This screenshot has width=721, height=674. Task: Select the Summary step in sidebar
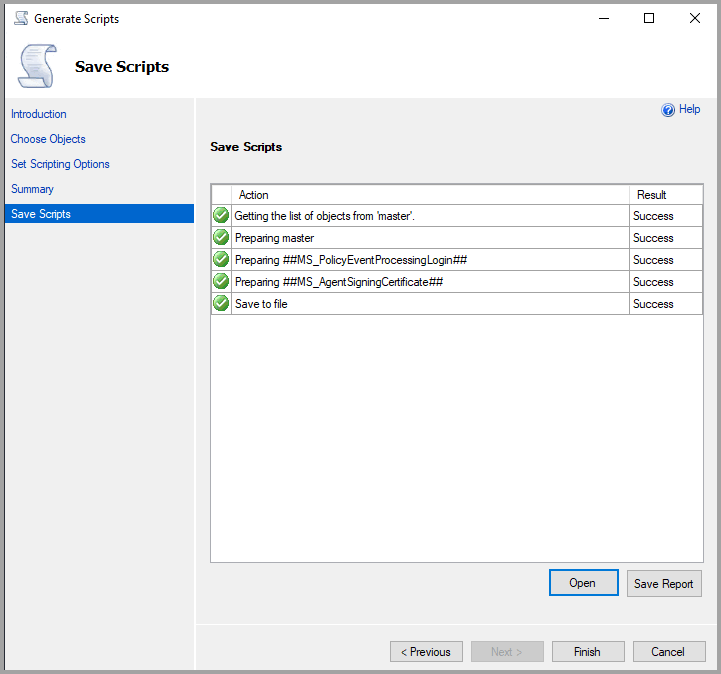point(32,189)
